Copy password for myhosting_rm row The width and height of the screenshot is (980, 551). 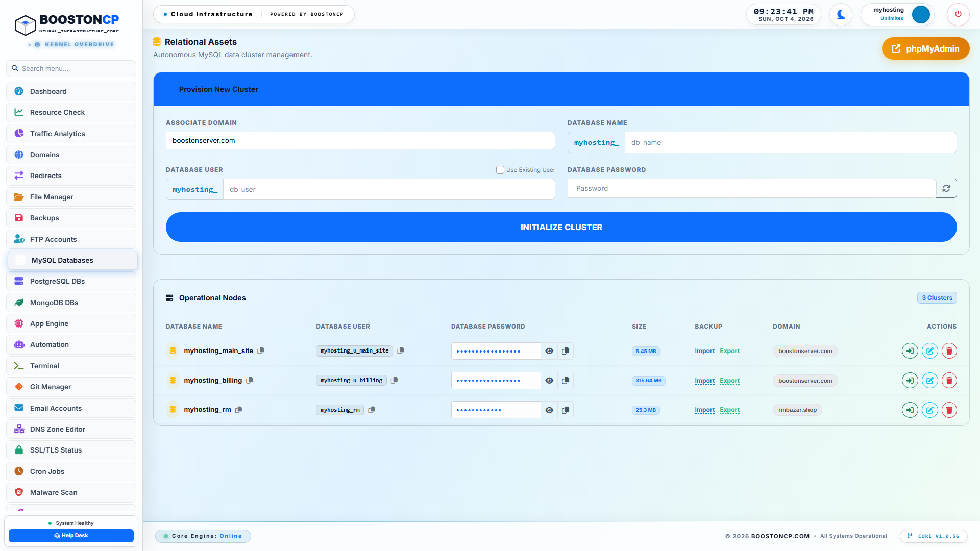pyautogui.click(x=566, y=410)
